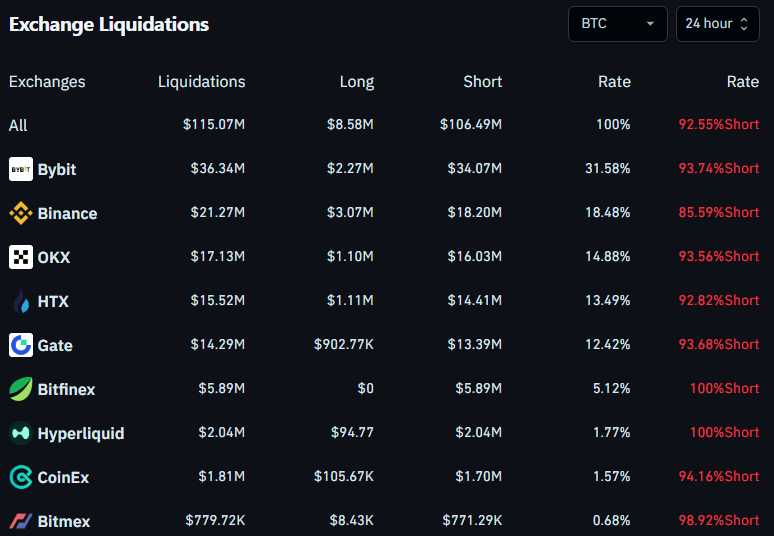Click the Bybit exchange logo icon
This screenshot has width=774, height=536.
pyautogui.click(x=21, y=169)
